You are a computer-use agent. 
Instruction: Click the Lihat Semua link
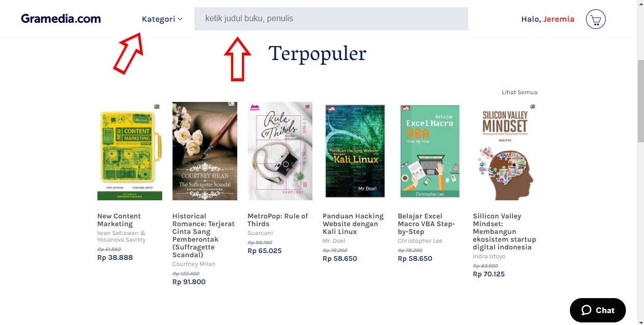click(519, 92)
